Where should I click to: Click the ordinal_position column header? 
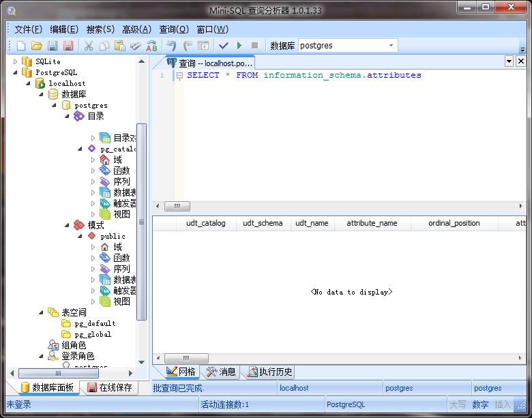click(454, 223)
